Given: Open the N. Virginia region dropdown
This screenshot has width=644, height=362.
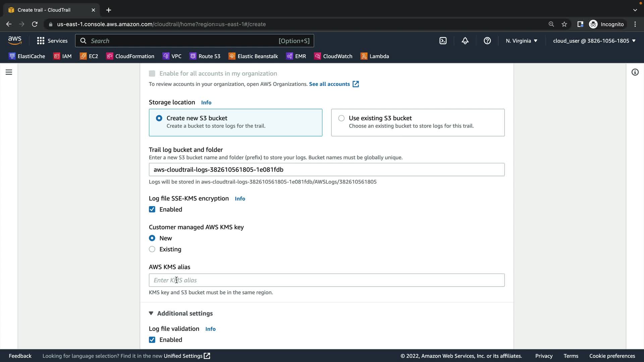Looking at the screenshot, I should click(x=521, y=41).
